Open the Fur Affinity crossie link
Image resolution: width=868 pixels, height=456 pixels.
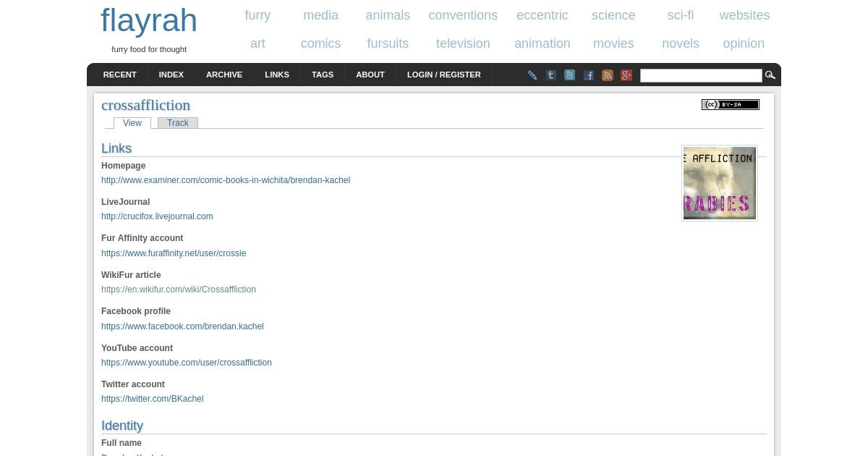point(174,253)
